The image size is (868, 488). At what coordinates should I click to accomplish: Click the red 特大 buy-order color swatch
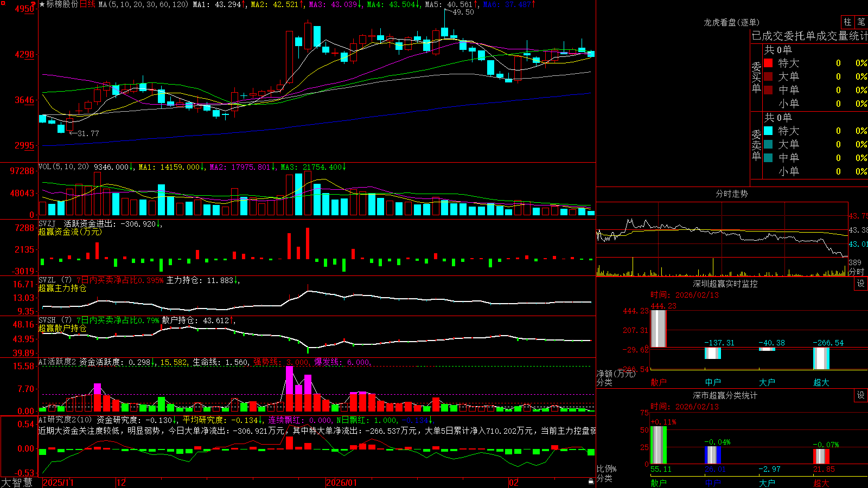768,63
